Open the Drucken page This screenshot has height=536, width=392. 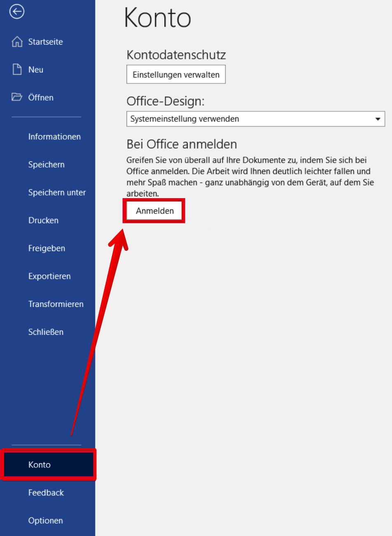point(43,220)
